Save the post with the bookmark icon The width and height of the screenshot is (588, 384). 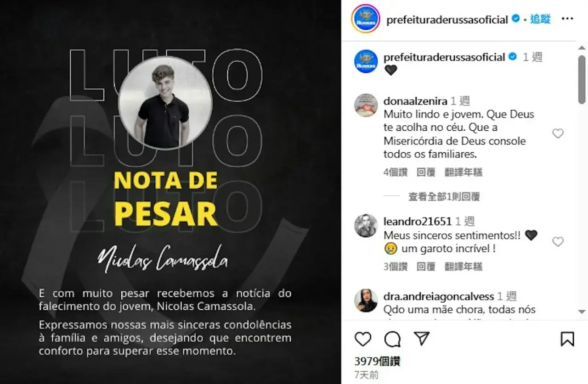pyautogui.click(x=567, y=339)
